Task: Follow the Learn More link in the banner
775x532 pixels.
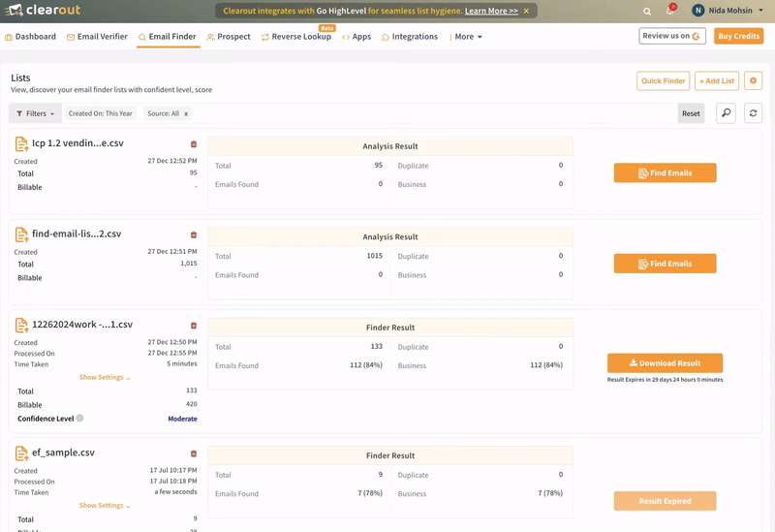Action: coord(491,11)
